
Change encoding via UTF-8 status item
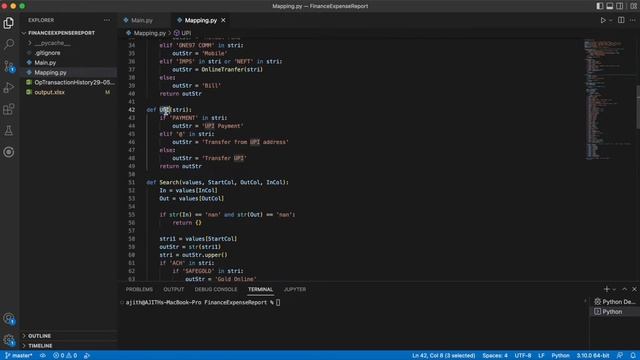click(523, 356)
